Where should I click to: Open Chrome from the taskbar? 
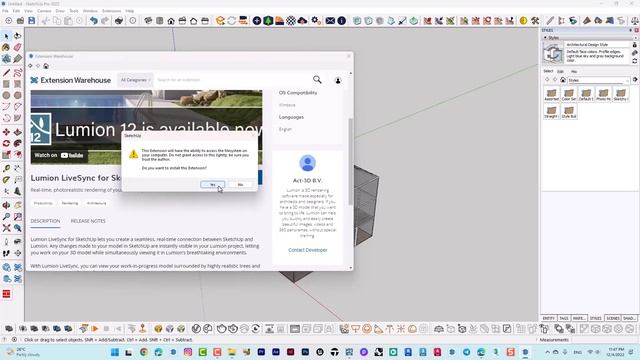tap(144, 352)
